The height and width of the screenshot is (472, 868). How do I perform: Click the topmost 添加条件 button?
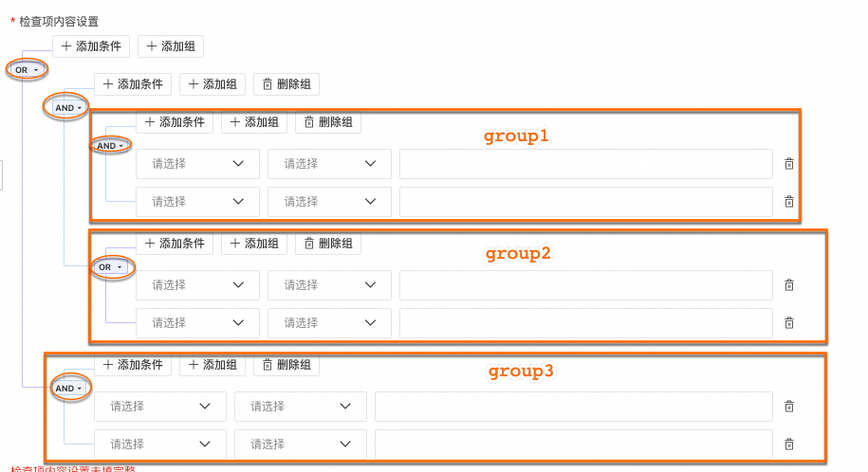point(90,46)
